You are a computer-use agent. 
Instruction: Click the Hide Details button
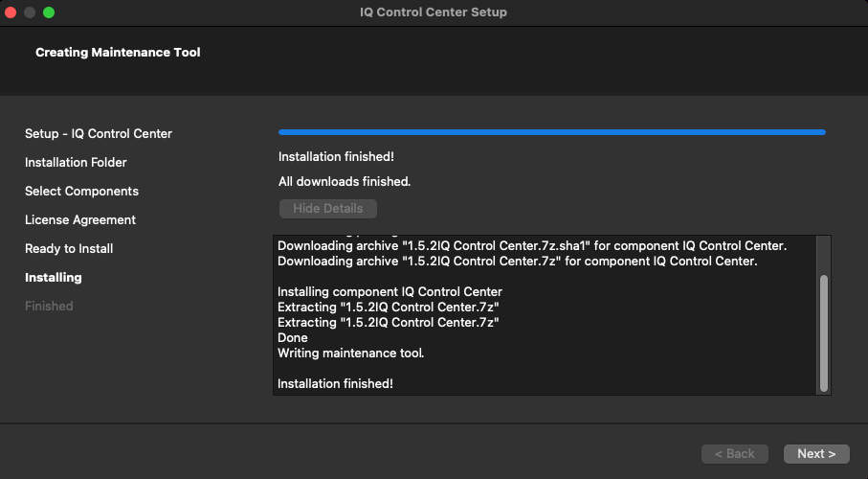point(327,209)
